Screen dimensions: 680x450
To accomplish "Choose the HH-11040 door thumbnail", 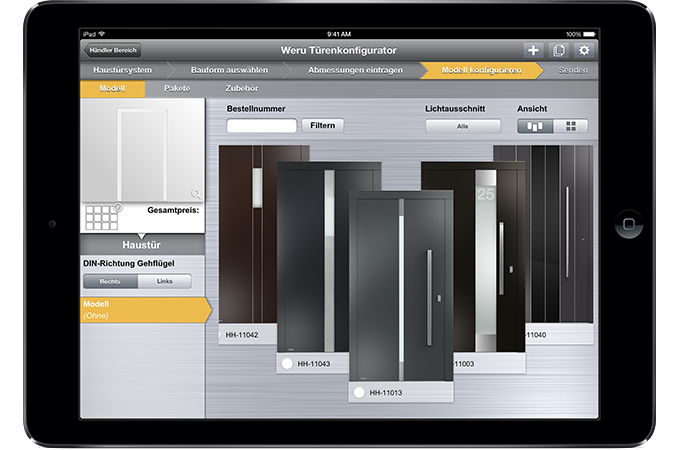I will (559, 234).
